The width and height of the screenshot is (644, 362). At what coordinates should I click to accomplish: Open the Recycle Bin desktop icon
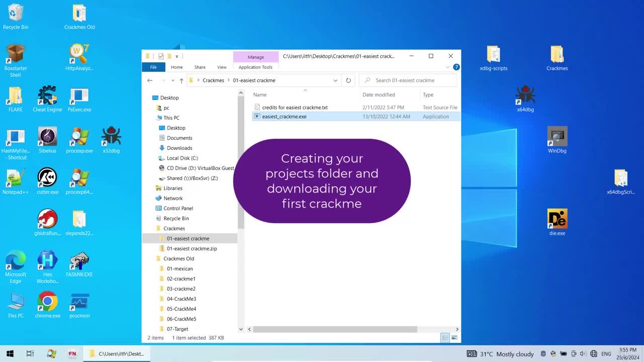16,16
